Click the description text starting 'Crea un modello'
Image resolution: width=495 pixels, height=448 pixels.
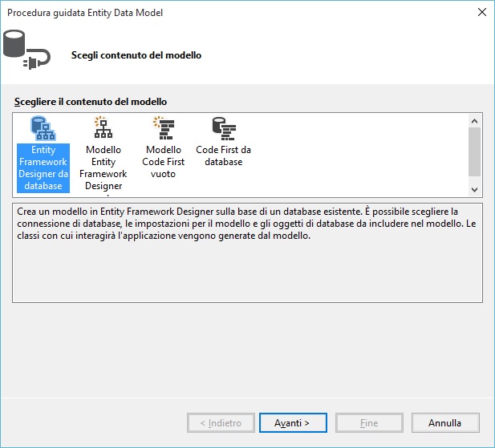pyautogui.click(x=246, y=224)
